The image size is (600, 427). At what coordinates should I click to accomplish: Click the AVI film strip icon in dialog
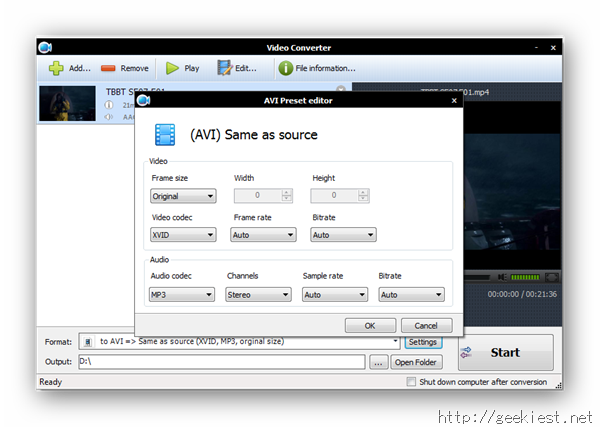coord(165,134)
